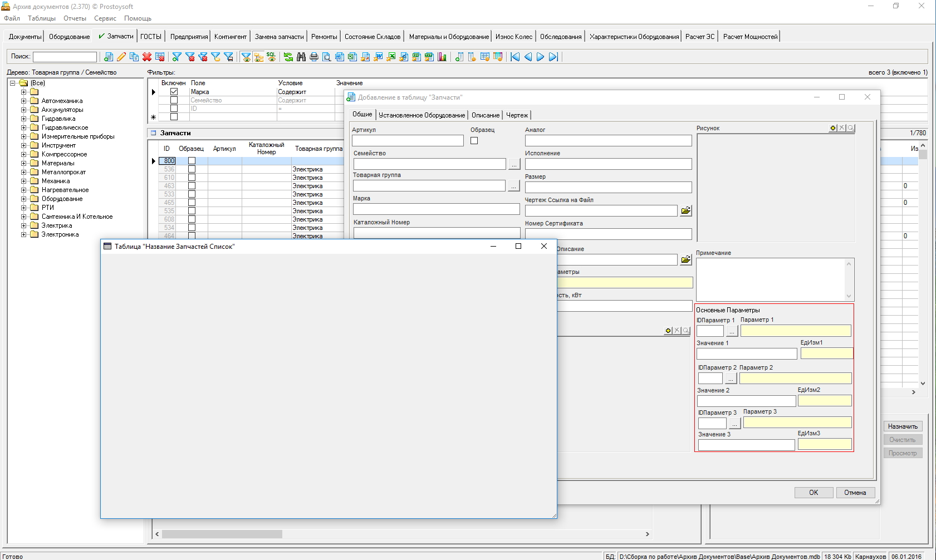This screenshot has width=936, height=560.
Task: Expand the Гидравлика tree node
Action: click(23, 119)
